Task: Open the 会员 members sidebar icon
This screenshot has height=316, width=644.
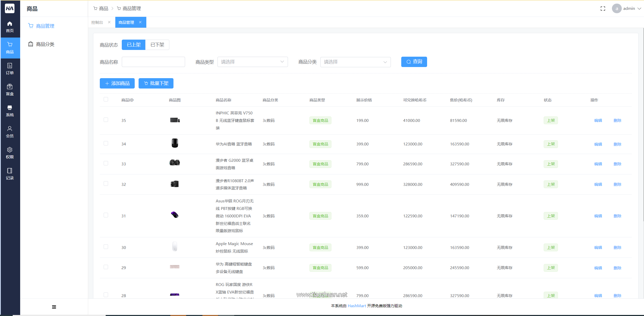Action: tap(10, 132)
